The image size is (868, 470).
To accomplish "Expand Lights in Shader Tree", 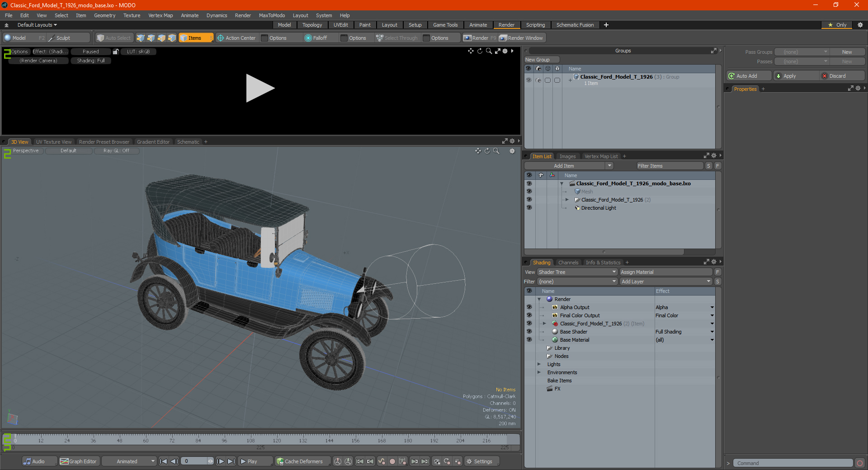I will [539, 364].
